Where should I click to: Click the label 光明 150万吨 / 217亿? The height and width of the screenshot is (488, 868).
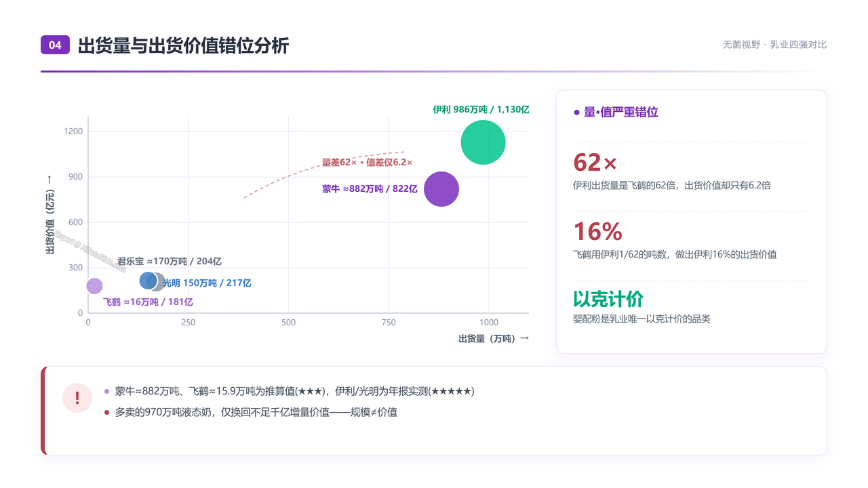coord(207,283)
